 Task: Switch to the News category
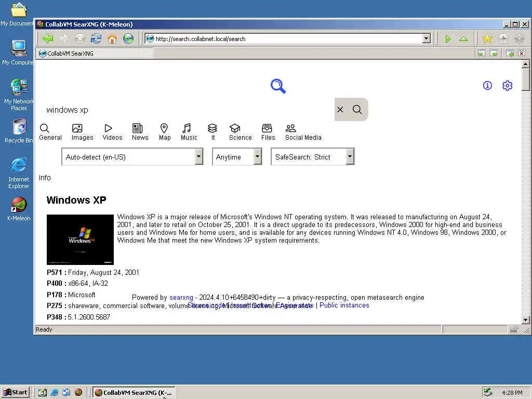[x=140, y=132]
